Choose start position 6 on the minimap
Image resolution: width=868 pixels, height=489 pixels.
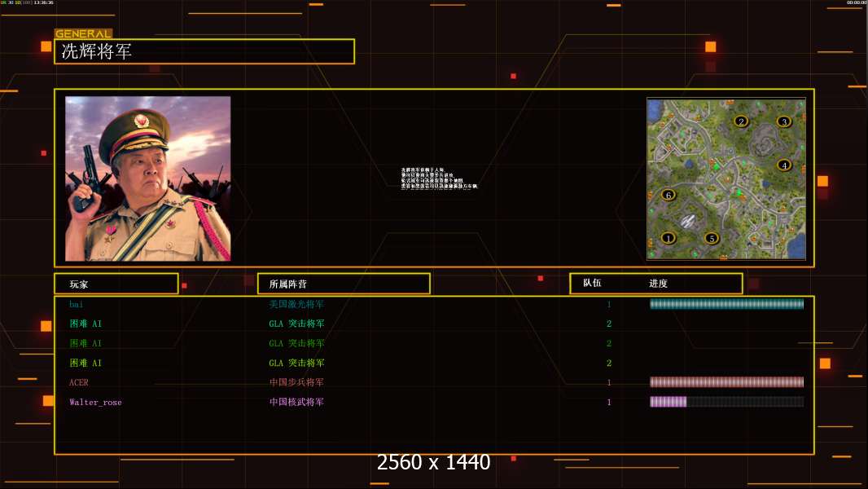669,195
